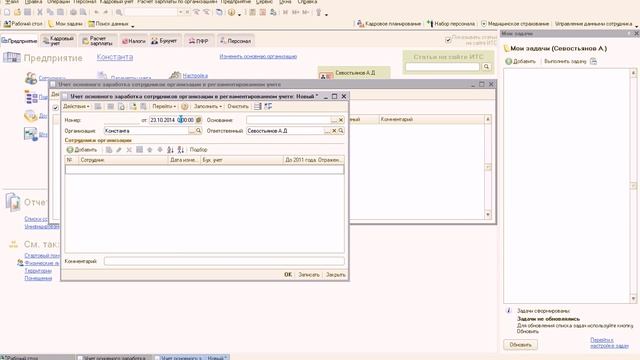The height and width of the screenshot is (360, 640).
Task: Sort employees ascending in the table toolbar
Action: 170,150
